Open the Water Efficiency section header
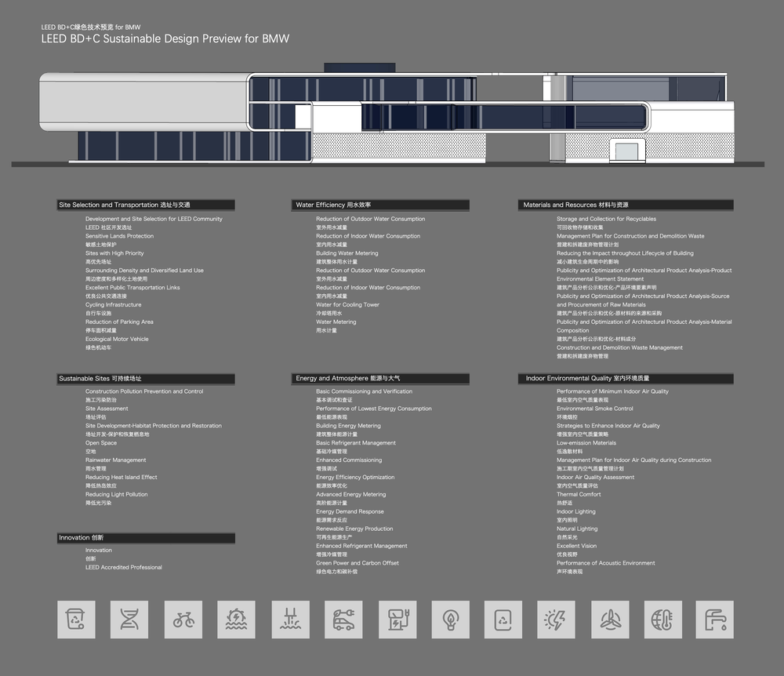Image resolution: width=784 pixels, height=676 pixels. click(380, 205)
